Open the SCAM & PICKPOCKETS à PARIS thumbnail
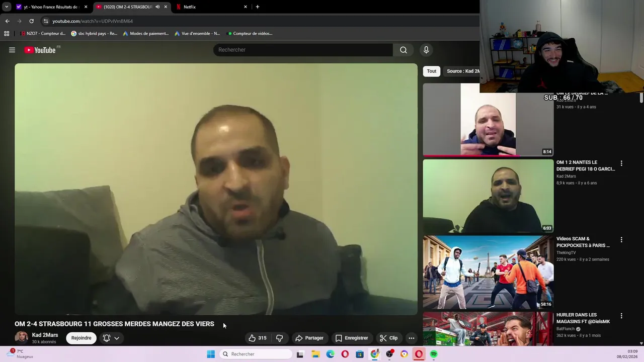 488,273
